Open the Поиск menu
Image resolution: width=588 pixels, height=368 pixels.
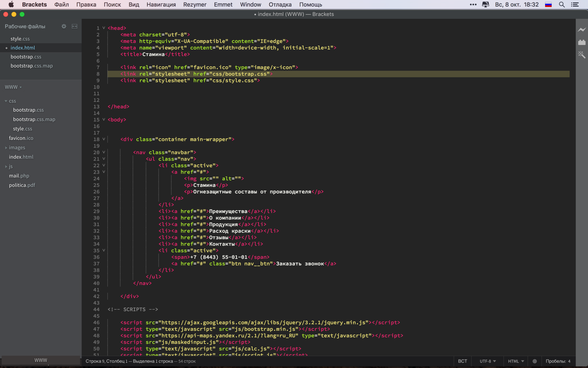(112, 5)
